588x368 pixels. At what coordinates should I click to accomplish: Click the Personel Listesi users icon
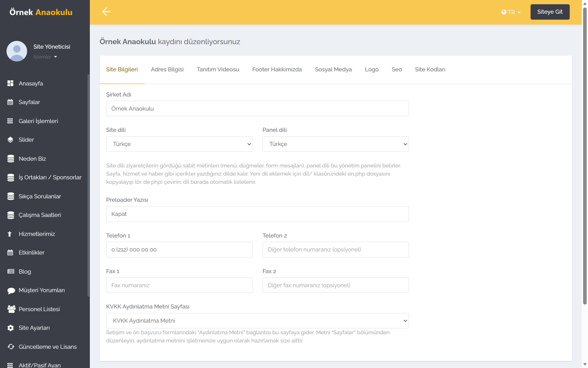tap(11, 309)
